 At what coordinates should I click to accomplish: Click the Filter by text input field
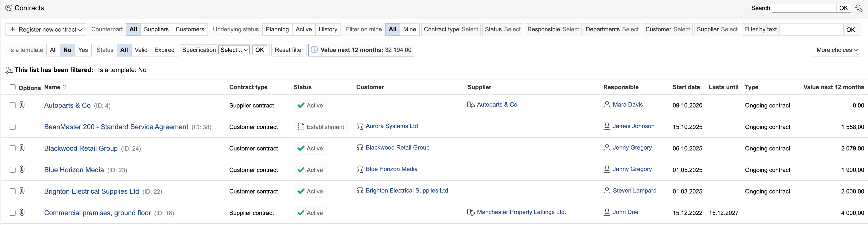(x=811, y=30)
